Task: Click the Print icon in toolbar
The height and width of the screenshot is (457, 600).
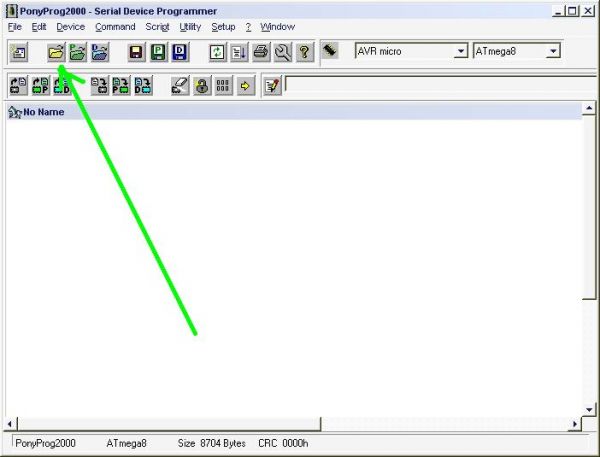Action: point(261,52)
